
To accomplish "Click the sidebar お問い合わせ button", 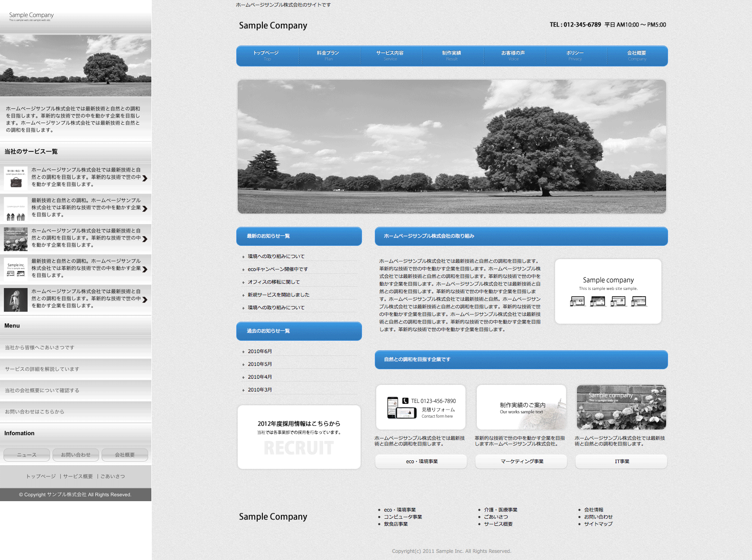I will pyautogui.click(x=75, y=455).
